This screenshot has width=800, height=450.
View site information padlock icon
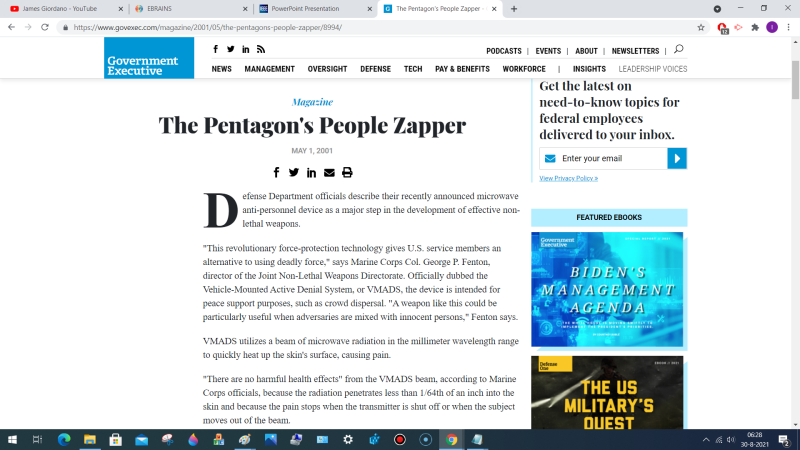tap(65, 28)
